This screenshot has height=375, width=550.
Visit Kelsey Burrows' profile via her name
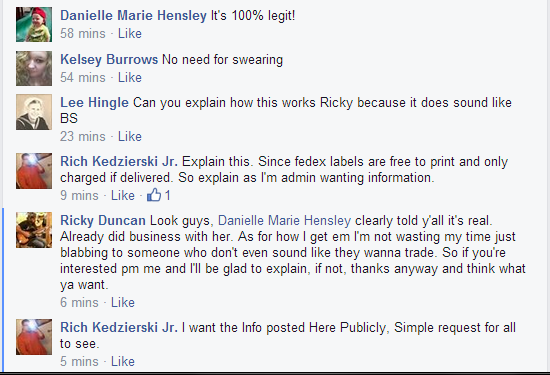point(109,59)
